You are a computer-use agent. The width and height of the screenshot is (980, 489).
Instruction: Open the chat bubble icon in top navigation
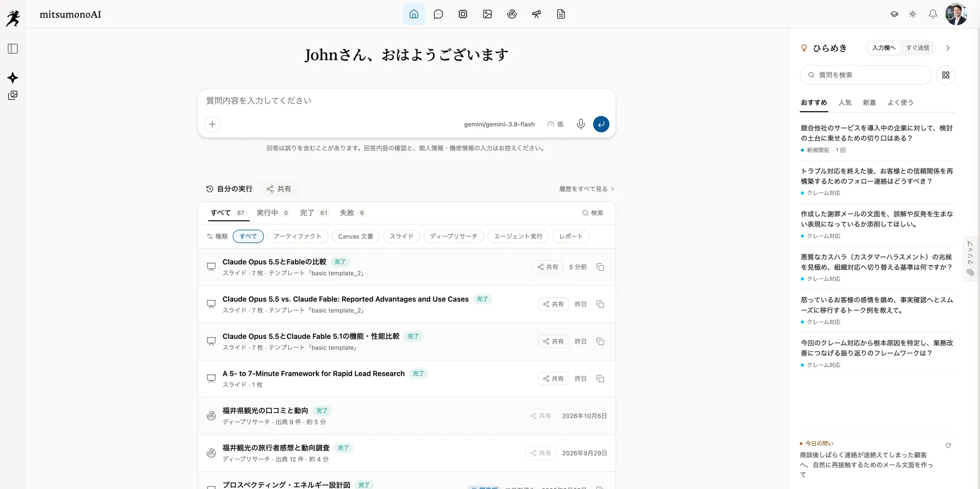tap(438, 14)
